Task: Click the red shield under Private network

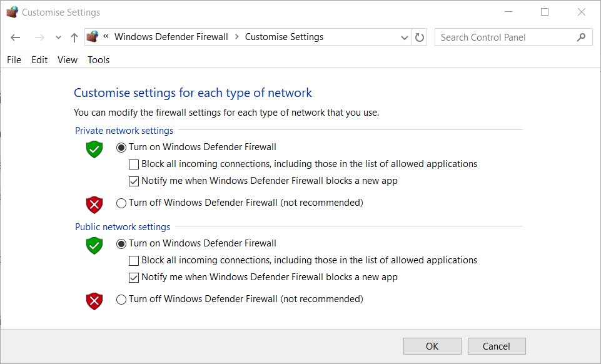Action: 94,205
